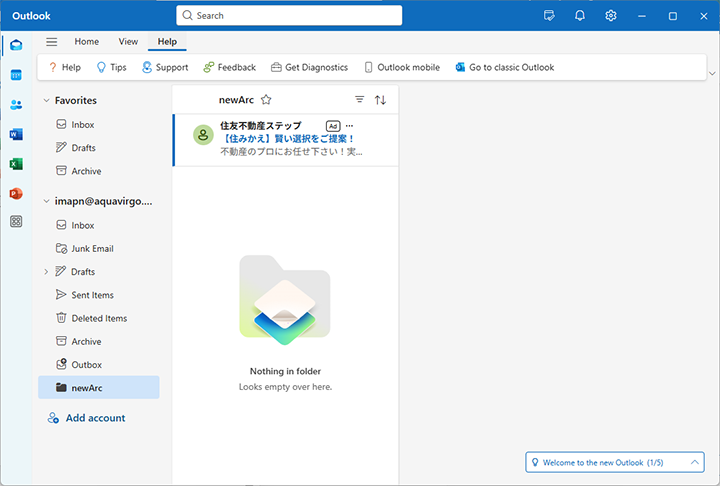Image resolution: width=720 pixels, height=486 pixels.
Task: Expand the account's Drafts folder chevron
Action: [x=46, y=272]
